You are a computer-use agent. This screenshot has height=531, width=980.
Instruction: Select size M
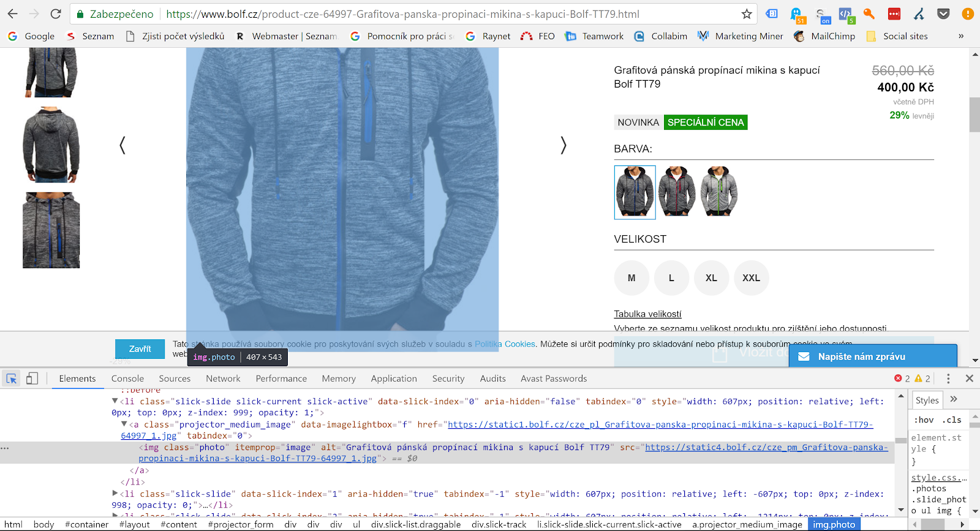coord(631,278)
